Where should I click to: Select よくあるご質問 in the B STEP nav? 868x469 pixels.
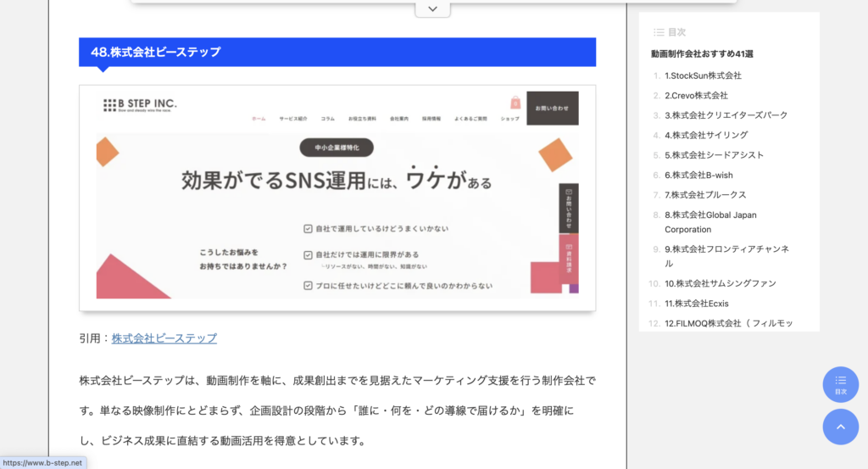[x=470, y=119]
